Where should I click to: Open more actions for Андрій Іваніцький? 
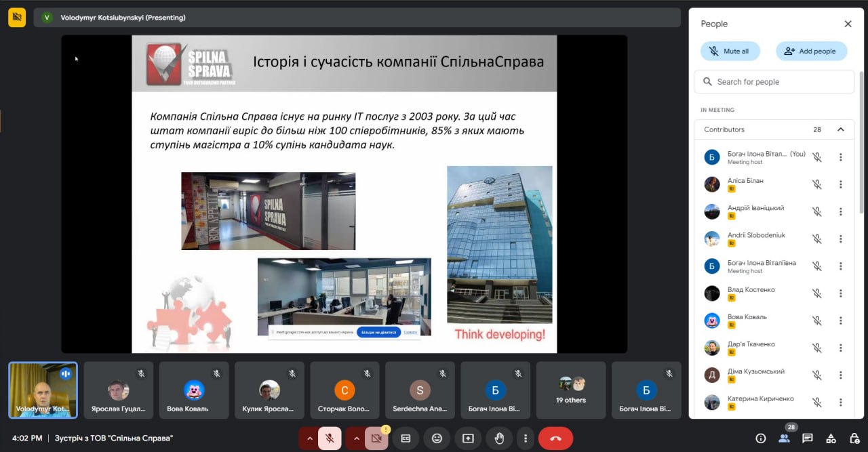coord(841,211)
